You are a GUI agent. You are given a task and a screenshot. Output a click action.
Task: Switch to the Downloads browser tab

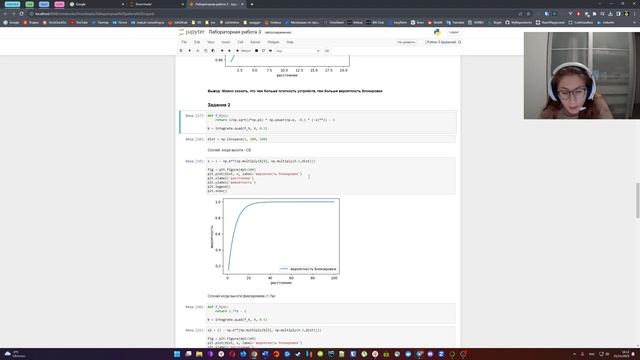(156, 4)
